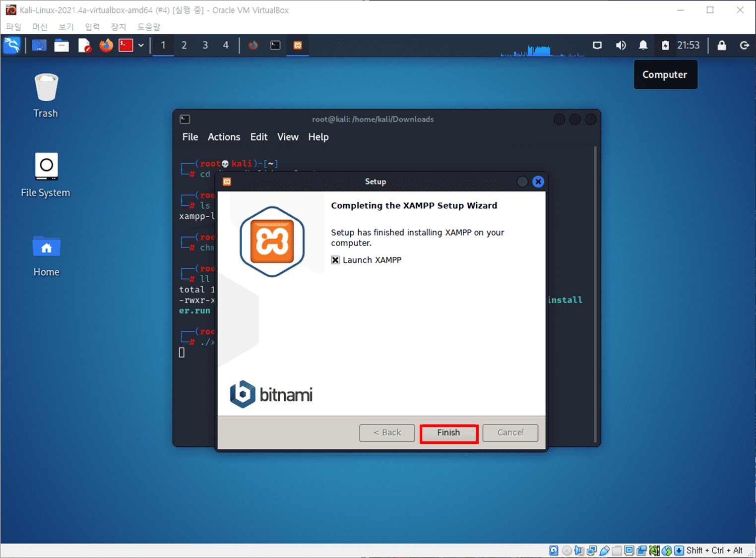756x558 pixels.
Task: Untick the Launch XAMPP checkbox
Action: coord(335,259)
